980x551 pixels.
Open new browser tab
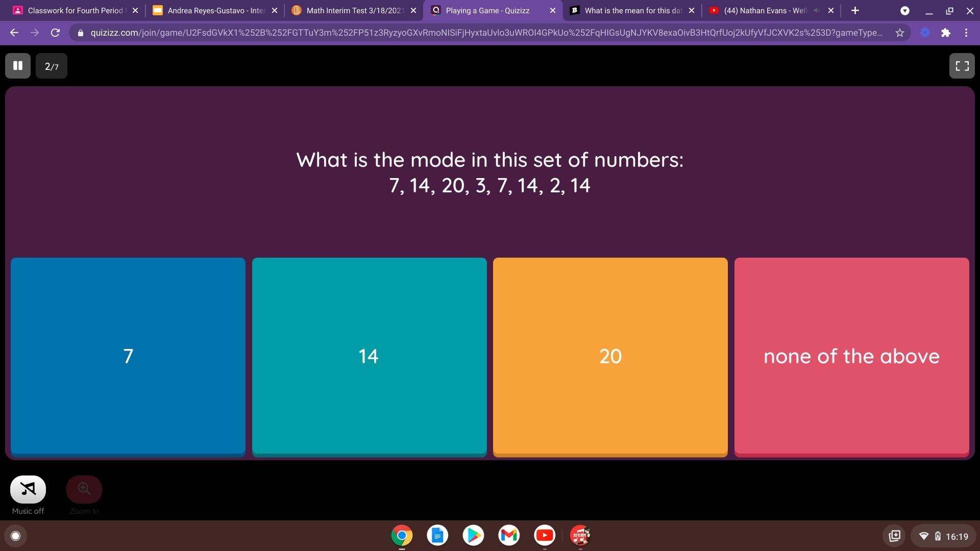(855, 10)
